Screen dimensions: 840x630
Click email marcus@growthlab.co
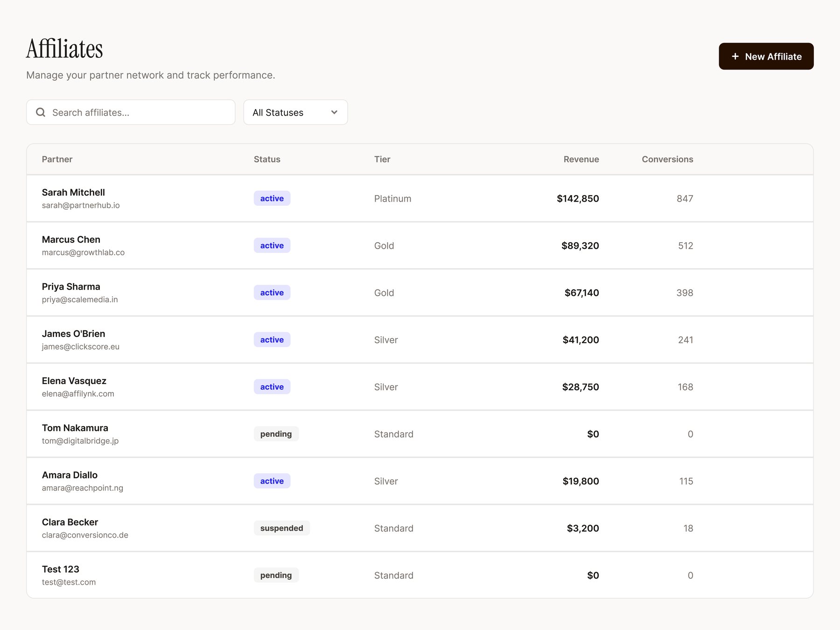pyautogui.click(x=83, y=252)
